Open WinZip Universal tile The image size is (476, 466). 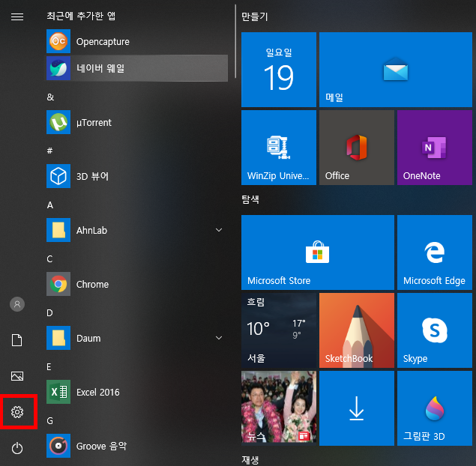pos(279,148)
